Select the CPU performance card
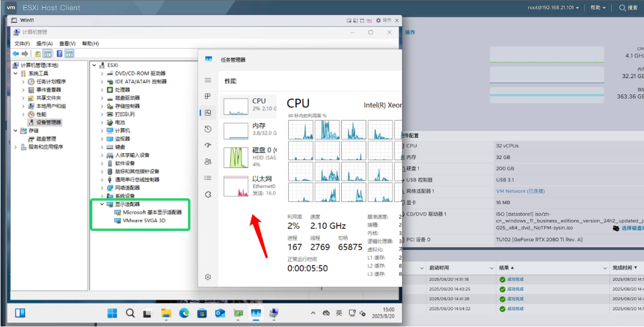This screenshot has width=644, height=327. click(249, 106)
